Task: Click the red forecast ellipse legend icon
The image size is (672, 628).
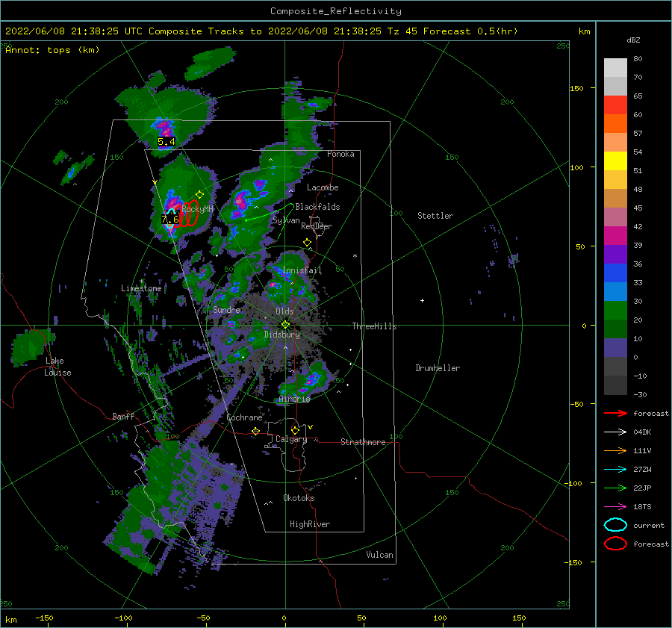Action: point(615,544)
